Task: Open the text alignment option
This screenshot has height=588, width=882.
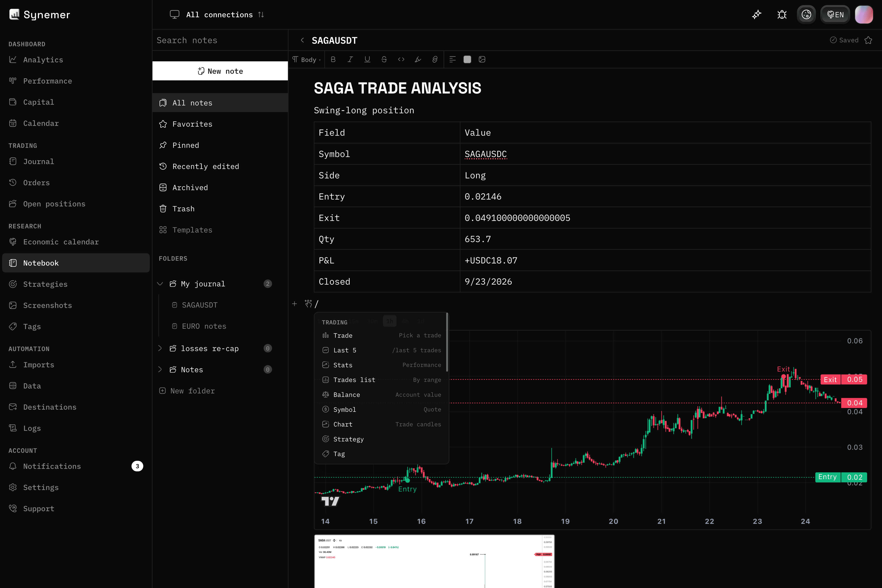Action: click(452, 59)
